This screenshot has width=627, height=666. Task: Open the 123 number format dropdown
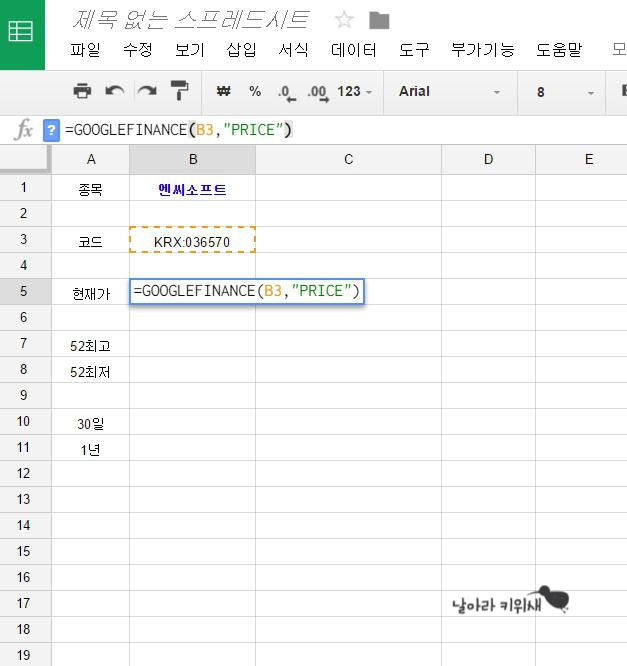[x=354, y=91]
